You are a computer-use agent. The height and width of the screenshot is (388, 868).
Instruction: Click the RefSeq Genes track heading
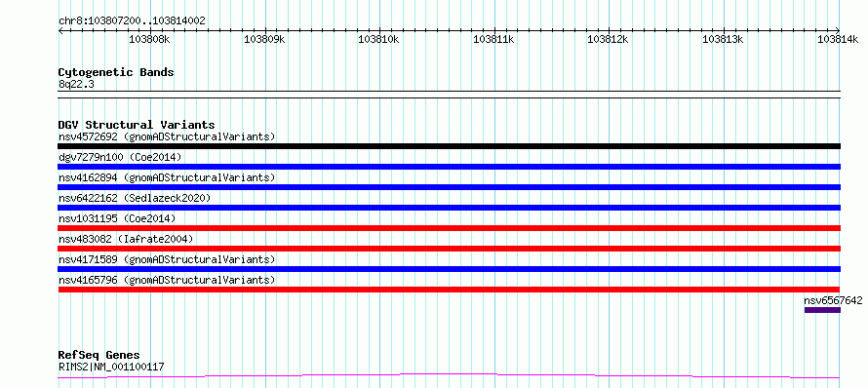click(x=99, y=355)
